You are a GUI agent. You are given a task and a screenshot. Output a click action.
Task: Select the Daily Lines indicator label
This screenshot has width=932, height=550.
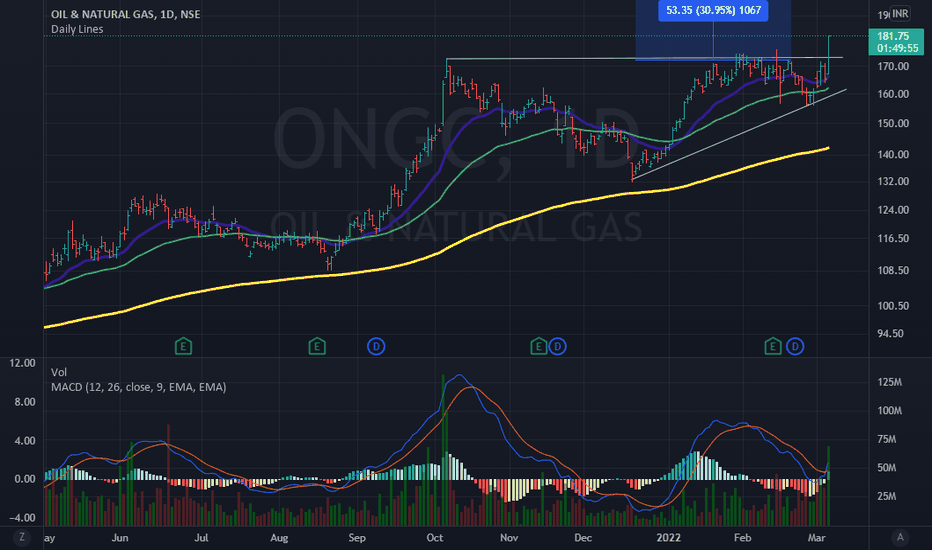[77, 29]
